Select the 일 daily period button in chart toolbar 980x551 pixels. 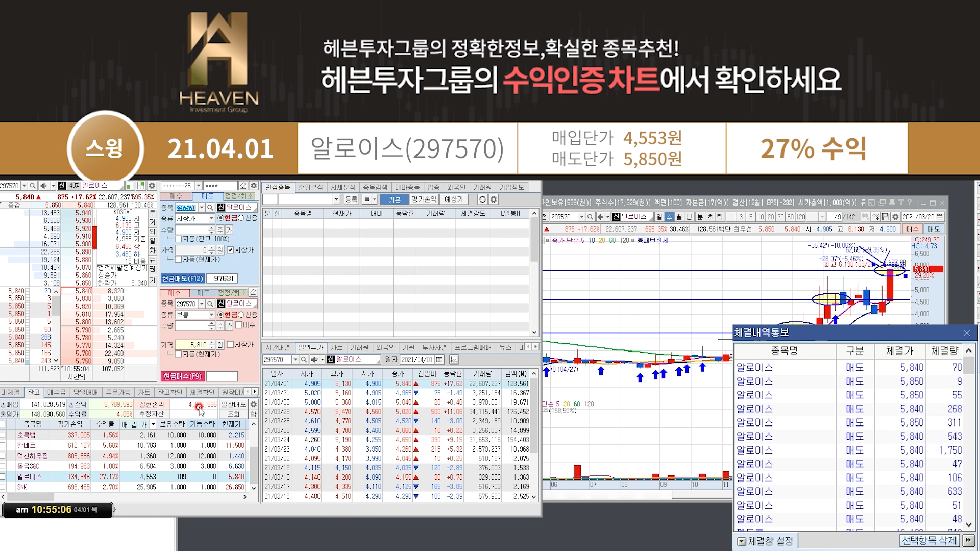(659, 217)
